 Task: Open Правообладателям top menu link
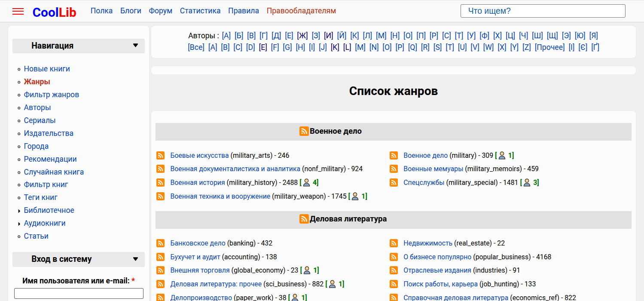point(301,11)
